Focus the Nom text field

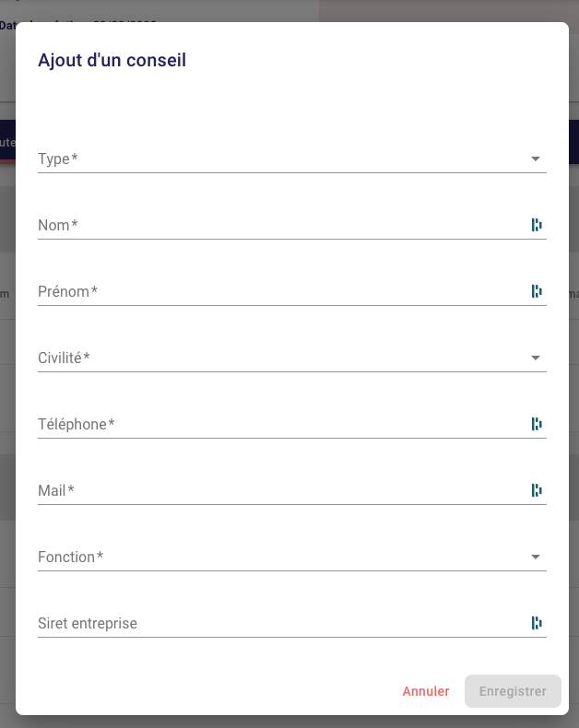click(x=277, y=225)
